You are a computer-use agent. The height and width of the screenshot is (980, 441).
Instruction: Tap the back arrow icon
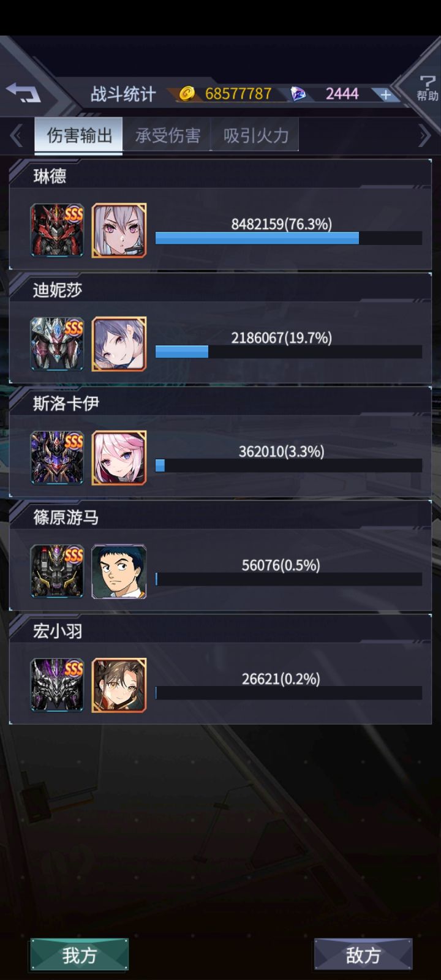coord(23,92)
